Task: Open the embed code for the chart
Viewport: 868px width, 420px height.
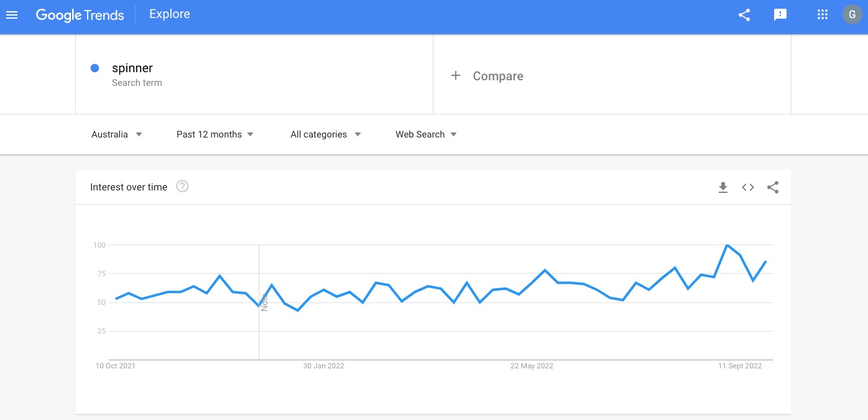Action: (747, 187)
